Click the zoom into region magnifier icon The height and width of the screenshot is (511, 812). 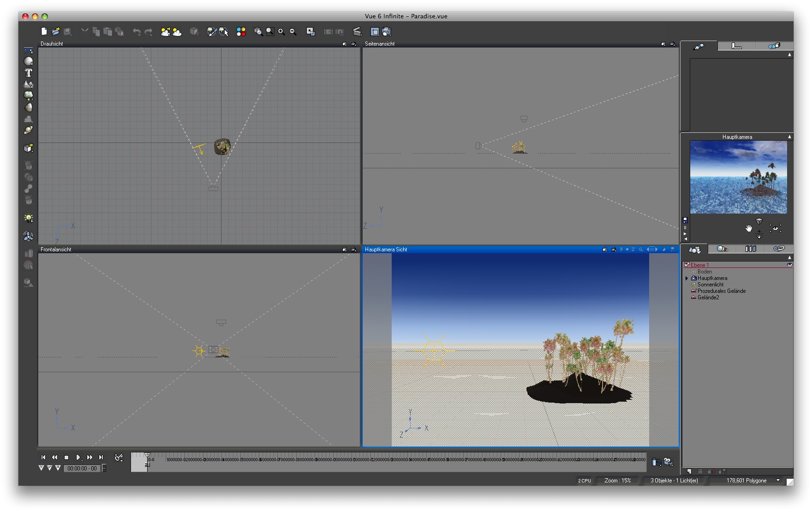(x=270, y=31)
